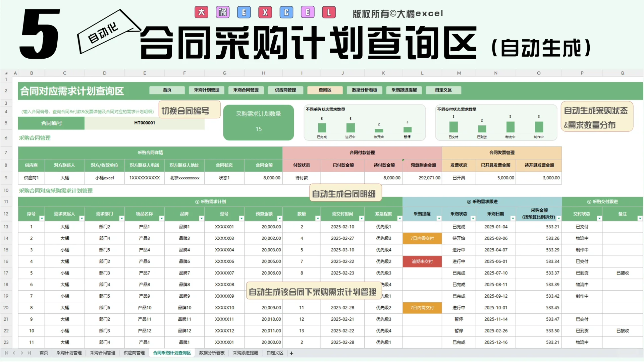Switch to the 采购计划管理 sheet tab
This screenshot has height=362, width=644.
69,353
